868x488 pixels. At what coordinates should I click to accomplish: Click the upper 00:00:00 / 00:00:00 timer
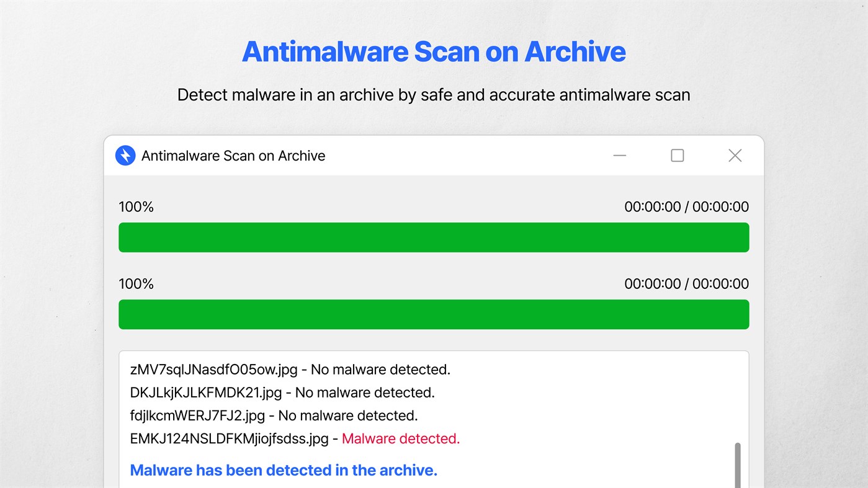pos(686,207)
